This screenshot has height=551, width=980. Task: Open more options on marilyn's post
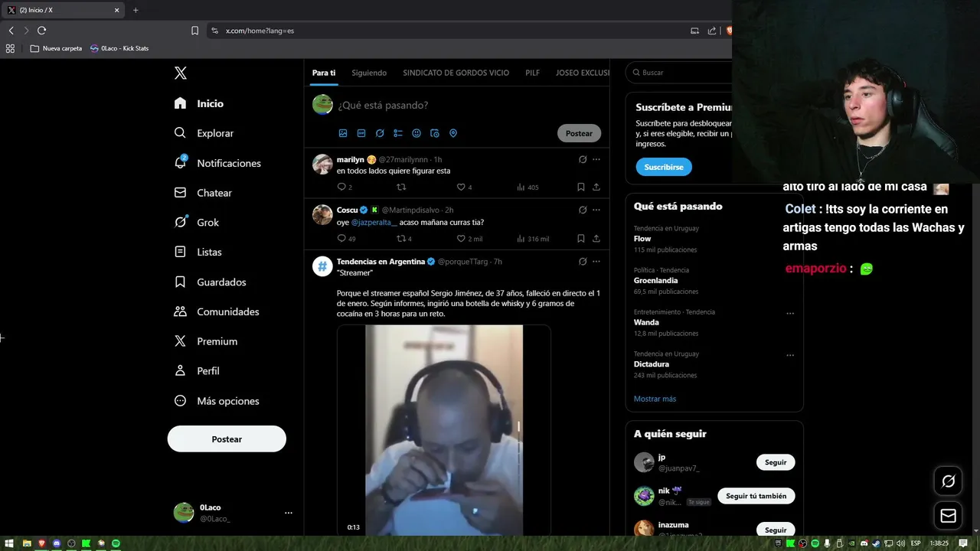tap(596, 159)
